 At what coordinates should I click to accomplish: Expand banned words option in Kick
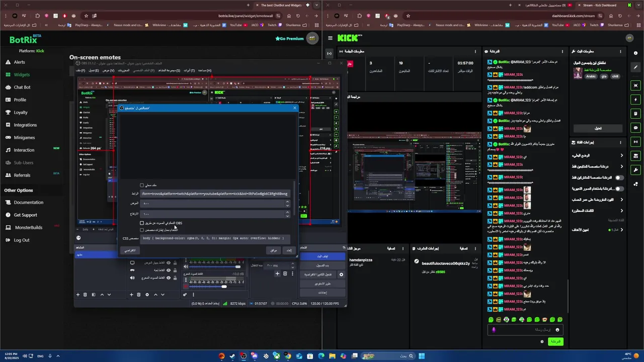[621, 211]
